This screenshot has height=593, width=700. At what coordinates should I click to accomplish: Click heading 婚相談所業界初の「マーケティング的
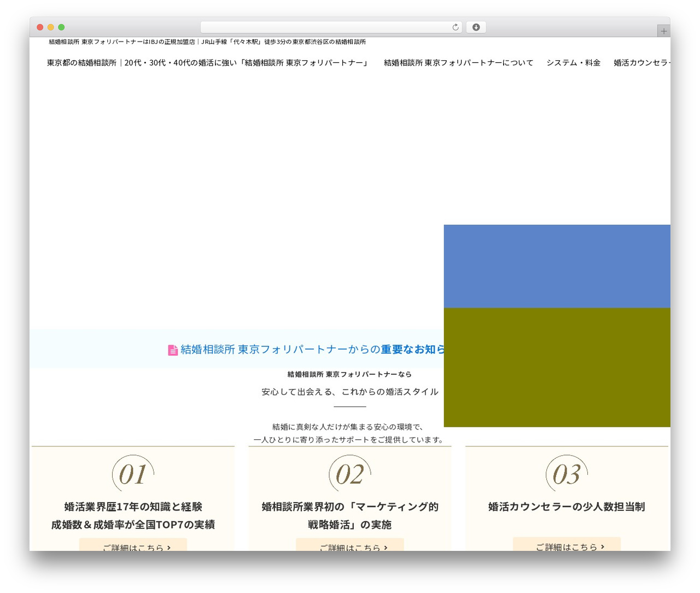point(350,507)
